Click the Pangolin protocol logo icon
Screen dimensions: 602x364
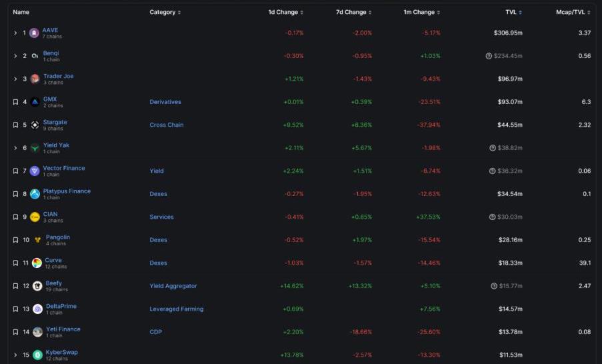point(37,240)
